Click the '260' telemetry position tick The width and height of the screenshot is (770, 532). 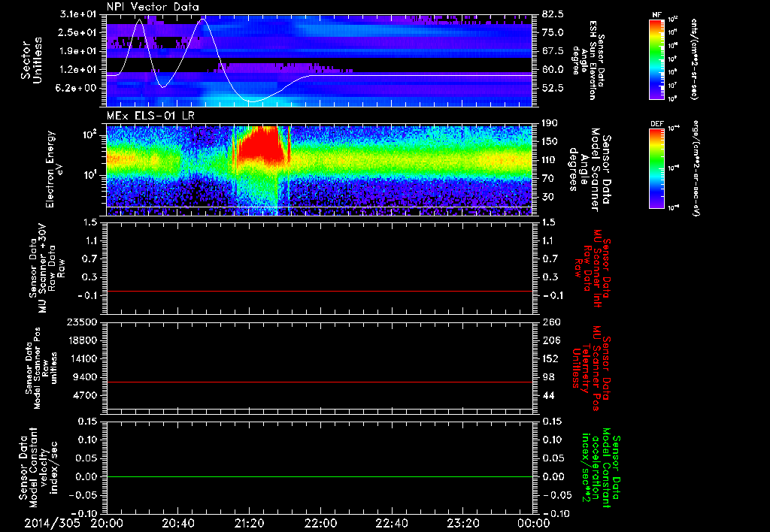(x=551, y=322)
